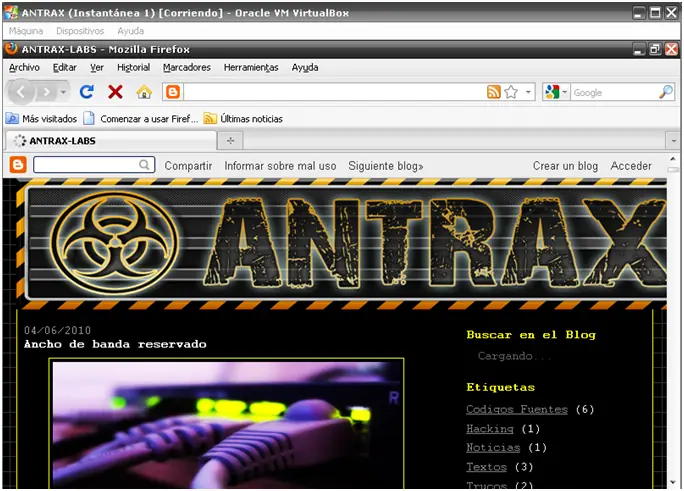Image resolution: width=684 pixels, height=491 pixels.
Task: Open the list all tabs dropdown
Action: [674, 141]
